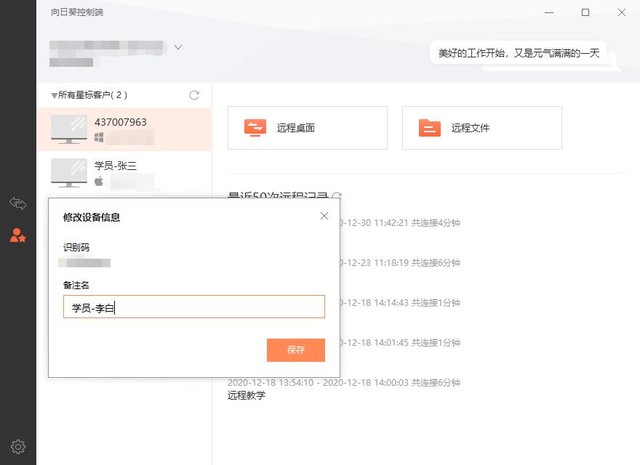Screen dimensions: 640x465
Task: Open 远程桌面 remote desktop button
Action: click(307, 128)
